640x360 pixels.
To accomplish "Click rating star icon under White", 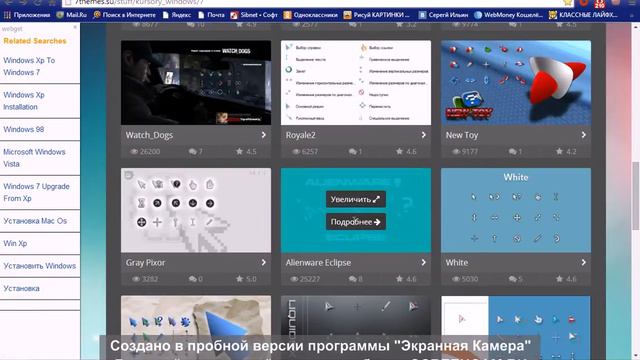I will click(x=560, y=279).
